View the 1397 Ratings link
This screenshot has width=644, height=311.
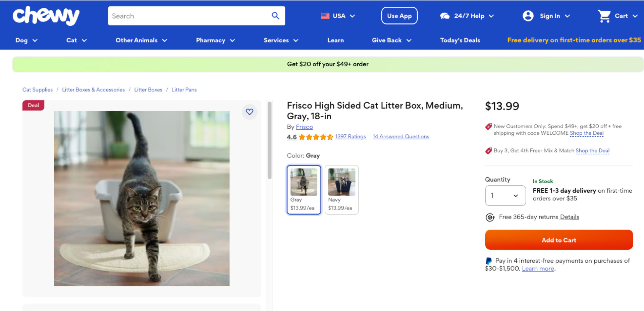(x=351, y=137)
